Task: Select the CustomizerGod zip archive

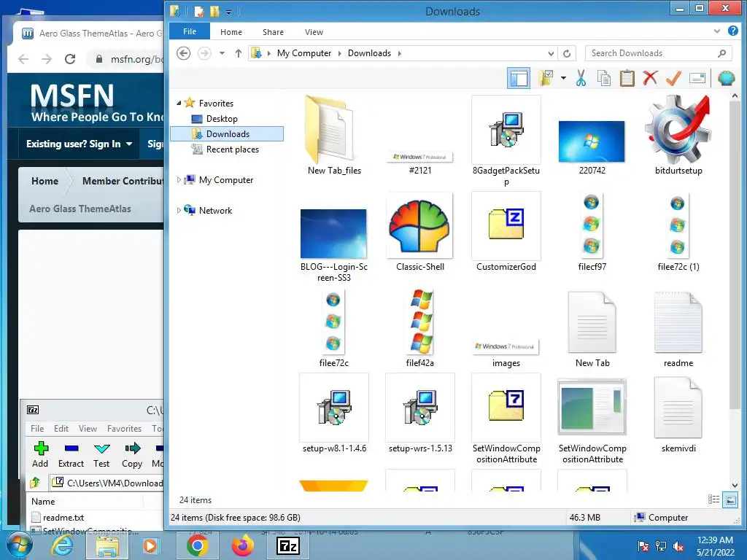Action: coord(506,233)
